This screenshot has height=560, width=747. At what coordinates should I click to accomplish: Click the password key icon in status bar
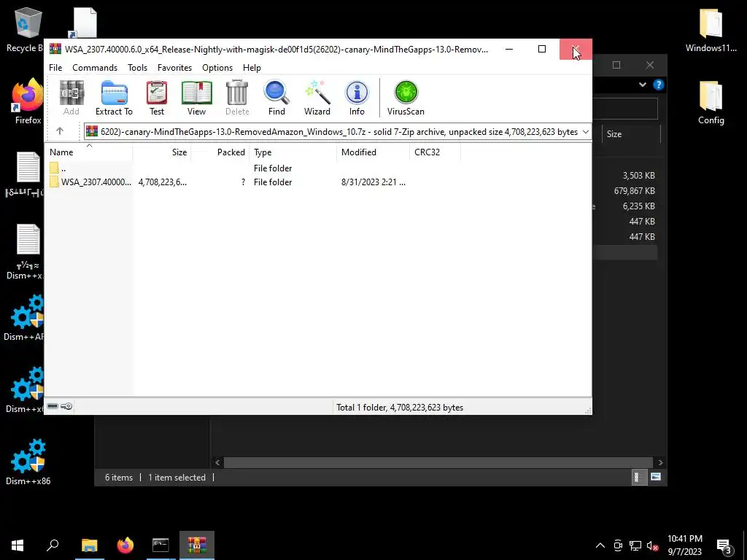[66, 406]
